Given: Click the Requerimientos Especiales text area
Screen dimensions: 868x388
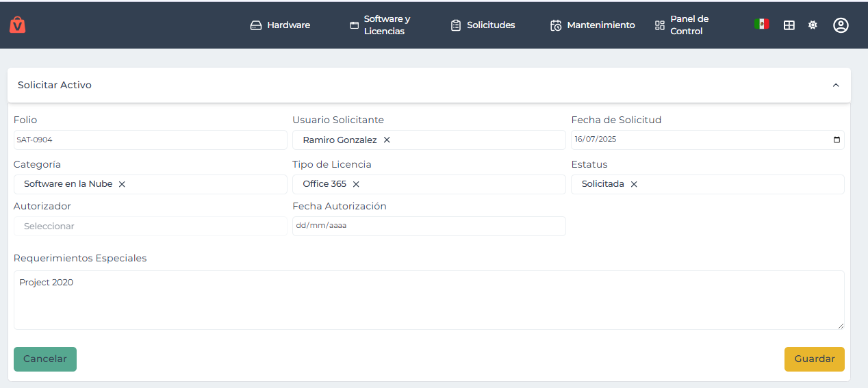Looking at the screenshot, I should click(429, 300).
